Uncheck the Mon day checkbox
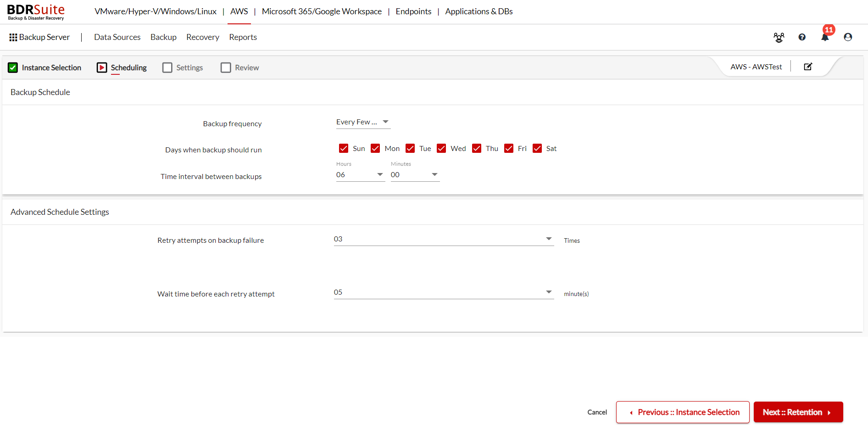This screenshot has height=425, width=868. tap(375, 148)
